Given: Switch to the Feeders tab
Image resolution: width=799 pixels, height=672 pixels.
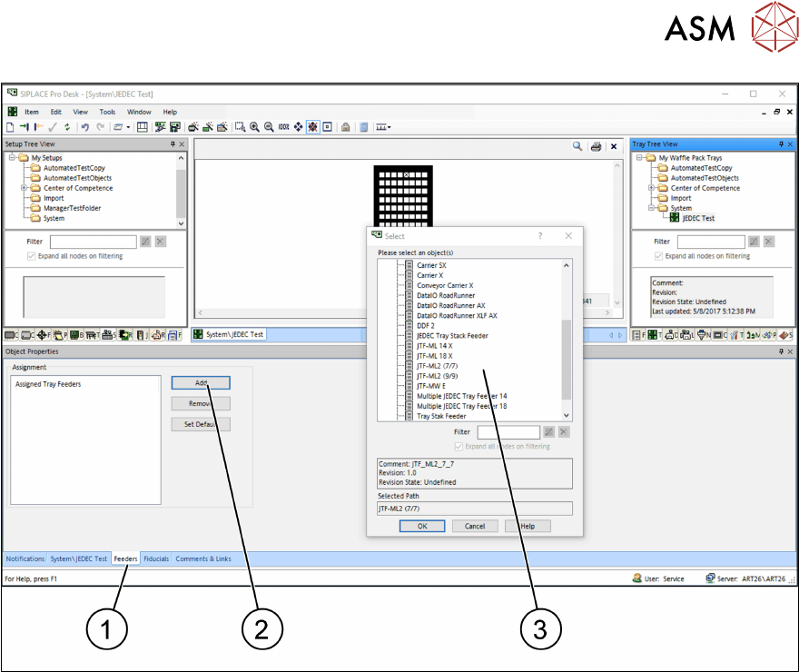Looking at the screenshot, I should click(125, 558).
